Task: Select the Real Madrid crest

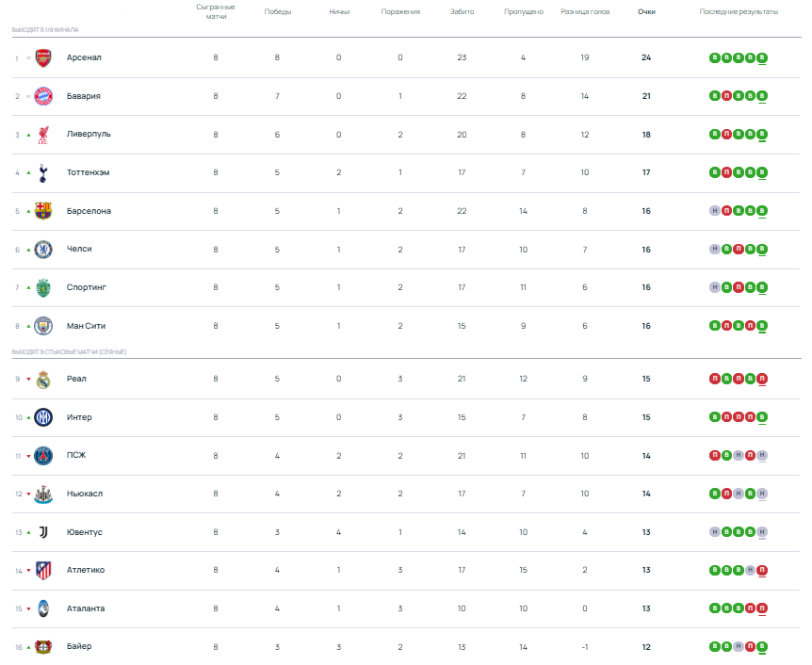Action: [x=43, y=380]
